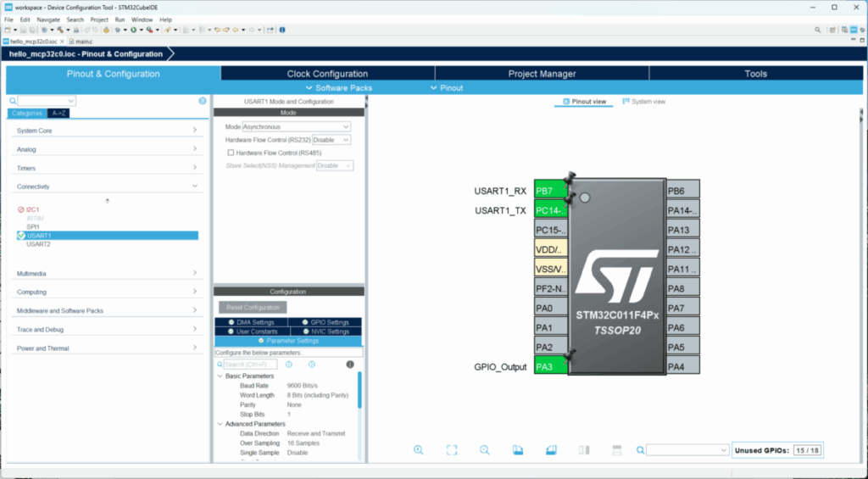Click the blue information icon in main toolbar
This screenshot has width=868, height=479.
[282, 30]
